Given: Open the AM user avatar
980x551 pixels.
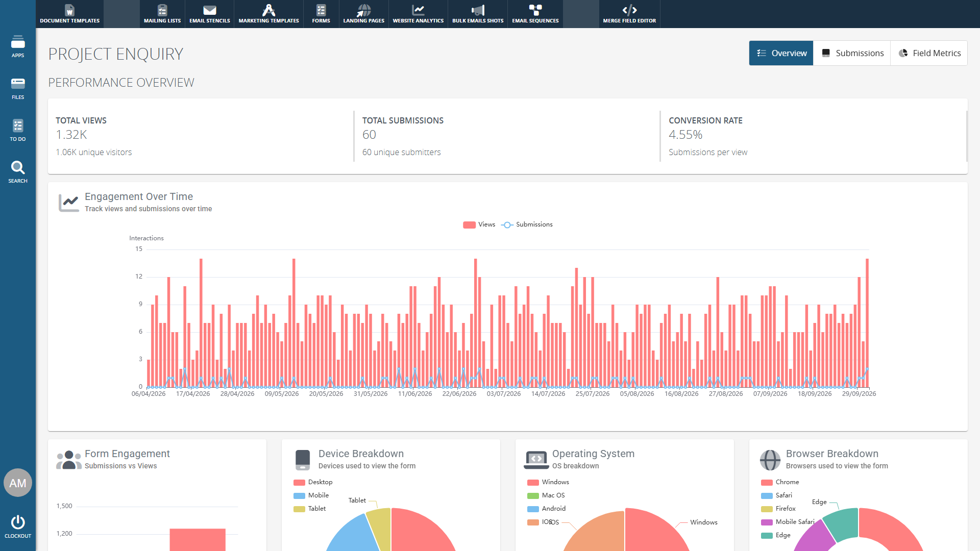Looking at the screenshot, I should [x=18, y=483].
